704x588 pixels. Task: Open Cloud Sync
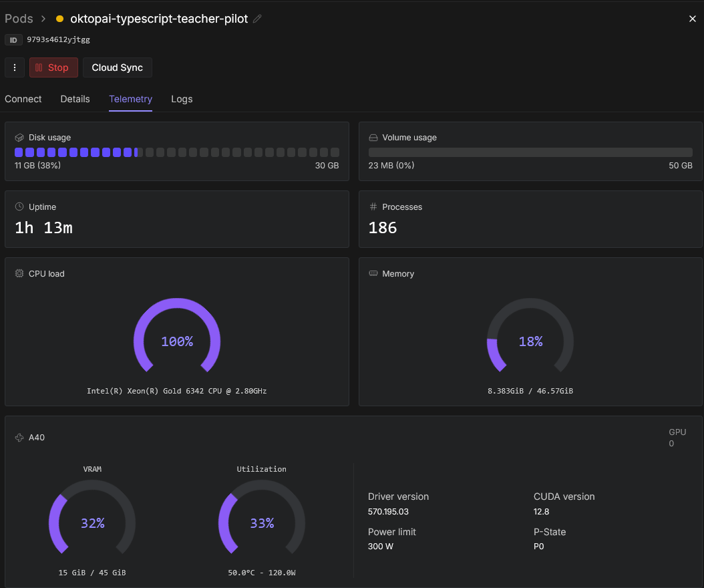pos(117,67)
